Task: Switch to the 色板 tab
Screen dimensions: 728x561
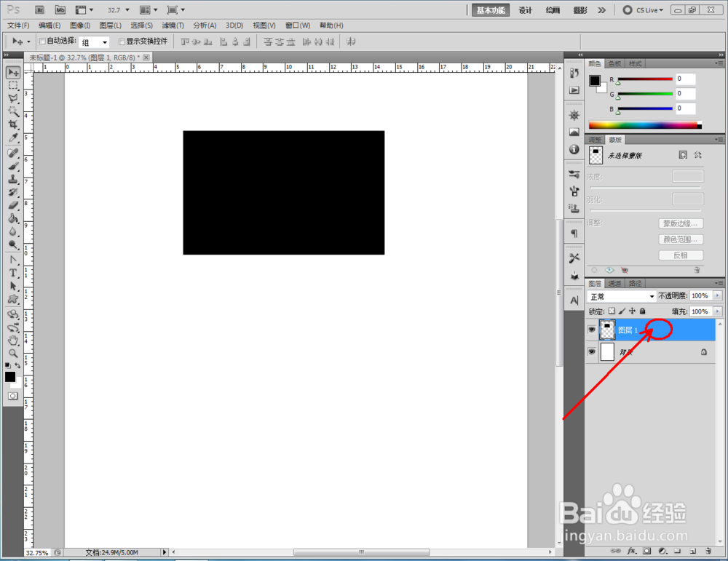Action: [614, 63]
